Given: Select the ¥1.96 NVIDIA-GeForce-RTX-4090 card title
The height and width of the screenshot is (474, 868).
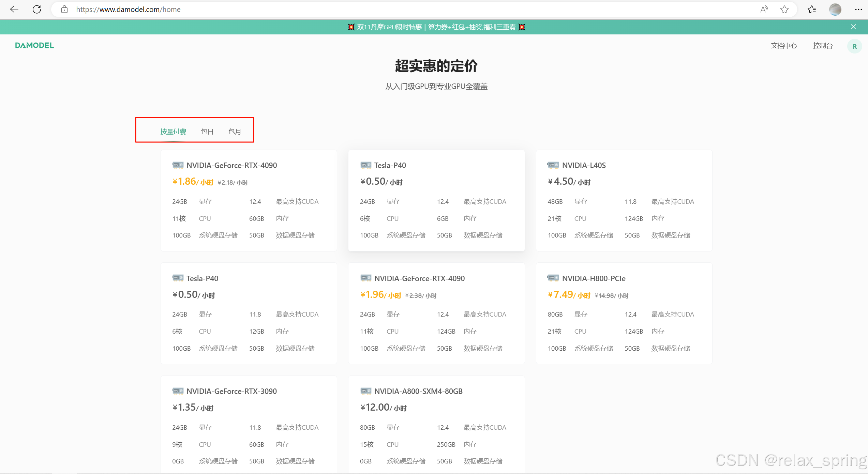Looking at the screenshot, I should click(x=420, y=278).
